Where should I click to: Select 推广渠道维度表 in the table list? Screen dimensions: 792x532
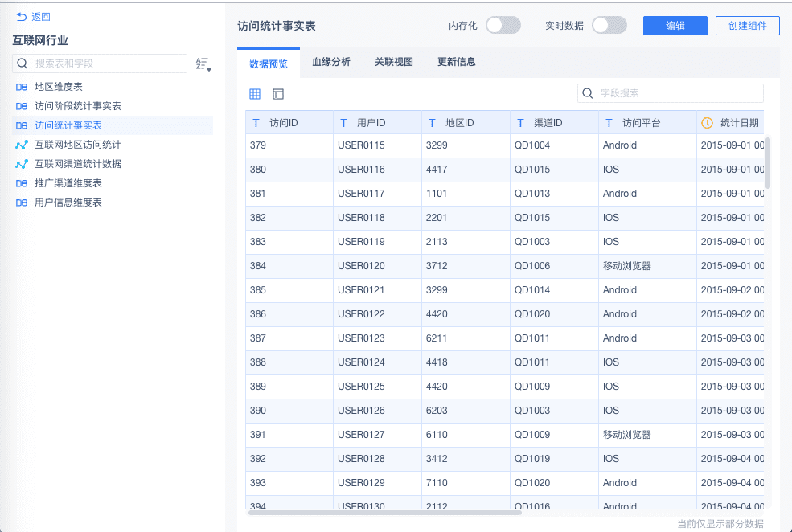click(x=68, y=183)
